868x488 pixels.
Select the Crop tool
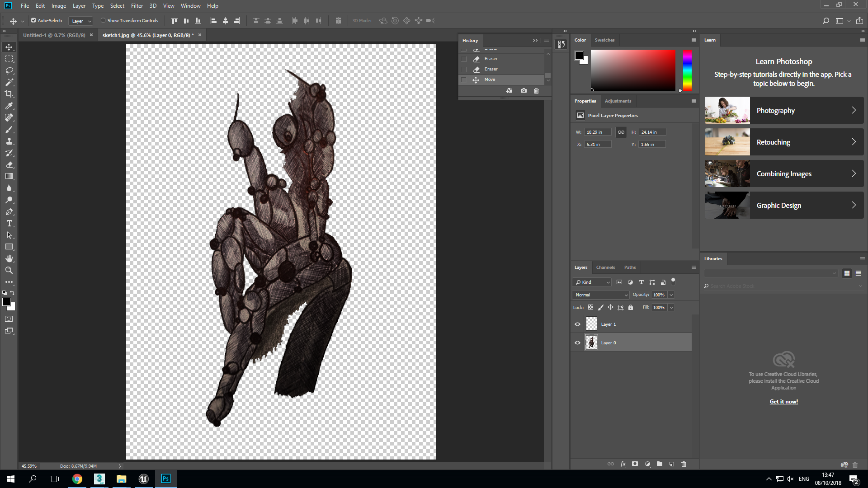(9, 94)
